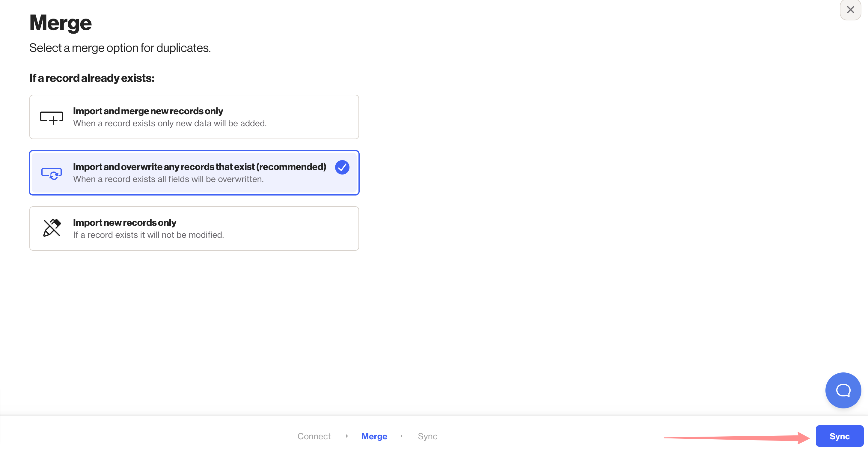Jump to the Sync step label in footer
Screen dimensions: 868x454
[427, 436]
